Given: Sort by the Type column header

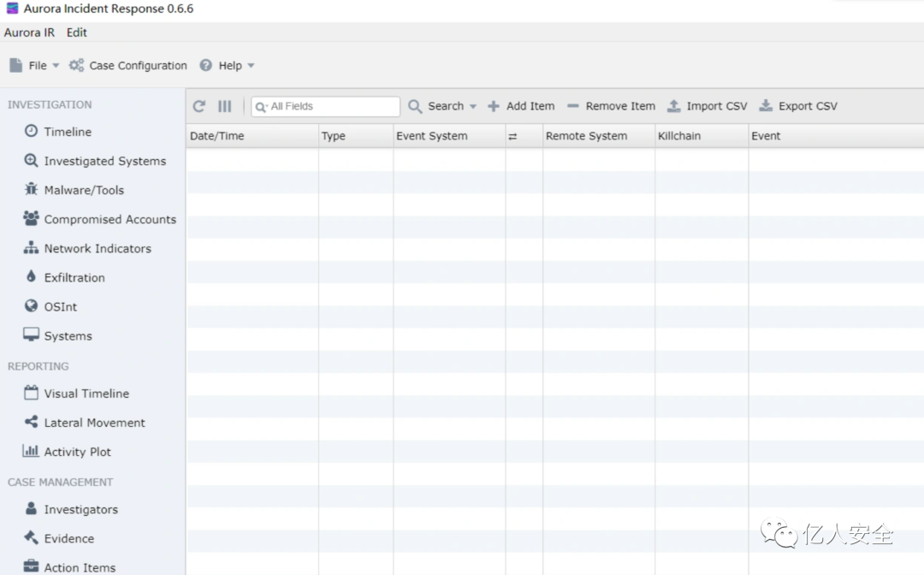Looking at the screenshot, I should point(356,136).
